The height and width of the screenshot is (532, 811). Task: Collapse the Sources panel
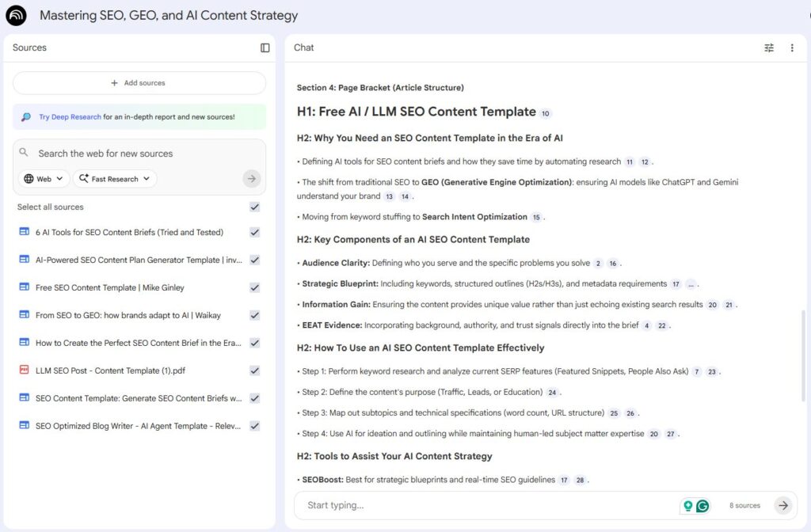point(265,47)
